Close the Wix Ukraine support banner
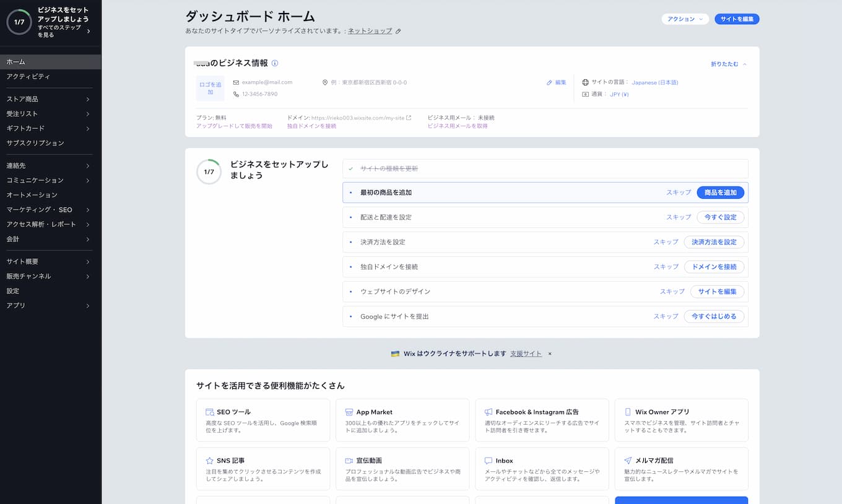The image size is (842, 504). click(x=550, y=354)
